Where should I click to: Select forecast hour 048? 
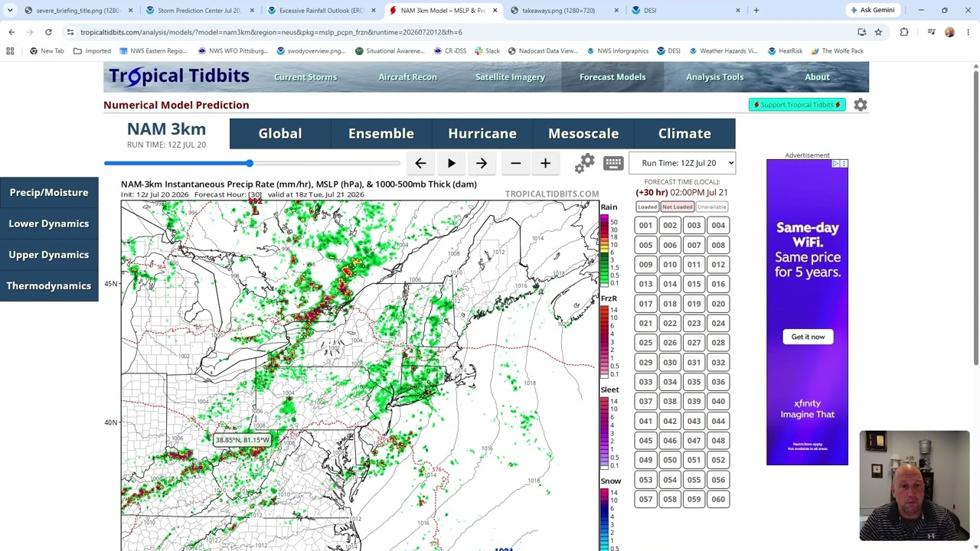[x=718, y=441]
